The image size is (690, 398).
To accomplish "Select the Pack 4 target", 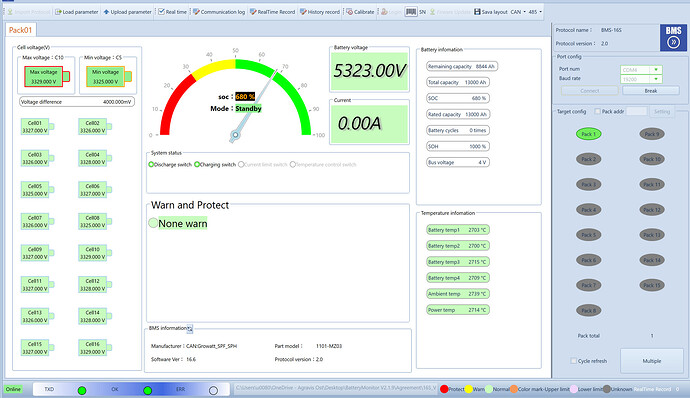I will point(588,210).
